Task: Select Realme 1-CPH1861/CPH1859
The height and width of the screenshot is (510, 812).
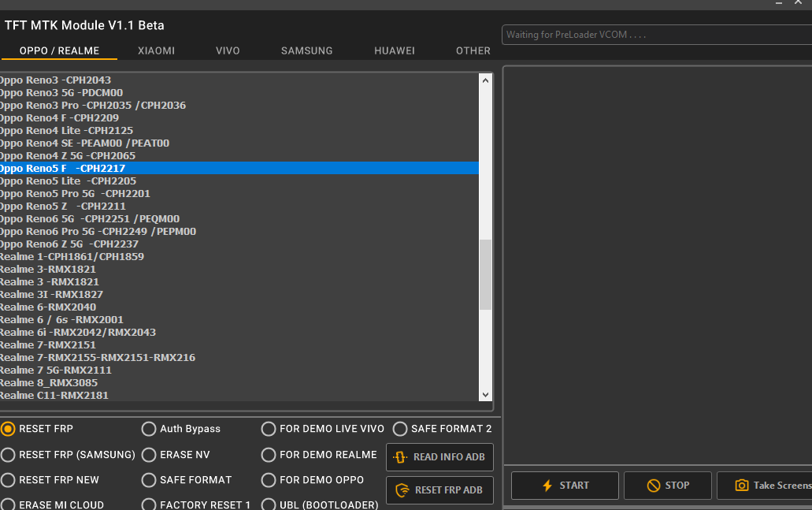Action: [239, 256]
